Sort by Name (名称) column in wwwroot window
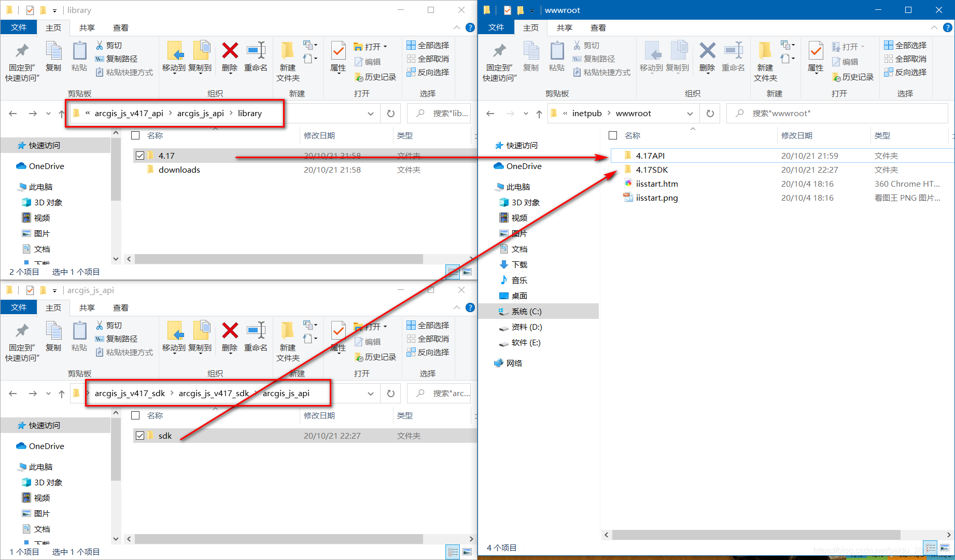The height and width of the screenshot is (560, 955). coord(633,135)
